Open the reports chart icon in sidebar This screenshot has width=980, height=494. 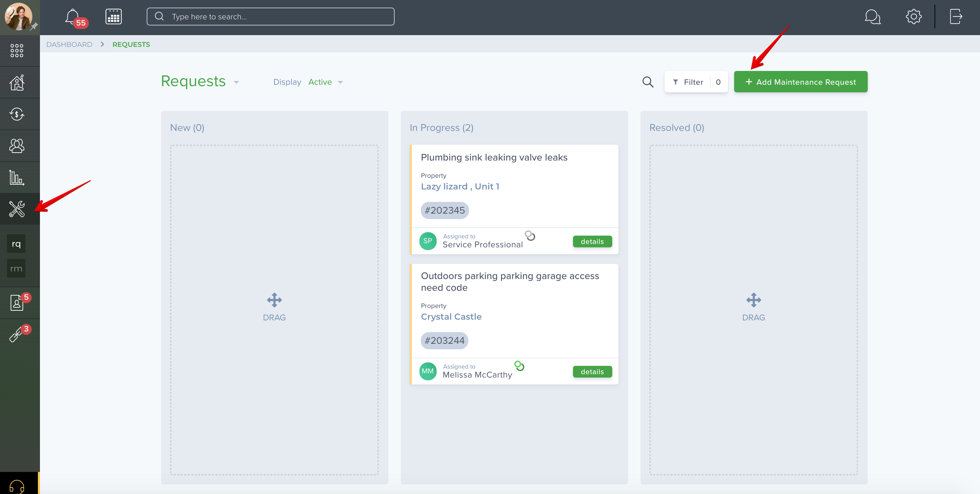pyautogui.click(x=17, y=177)
